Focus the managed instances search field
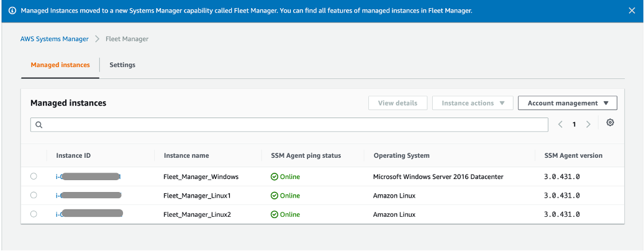Viewport: 644px width, 251px height. pos(289,125)
